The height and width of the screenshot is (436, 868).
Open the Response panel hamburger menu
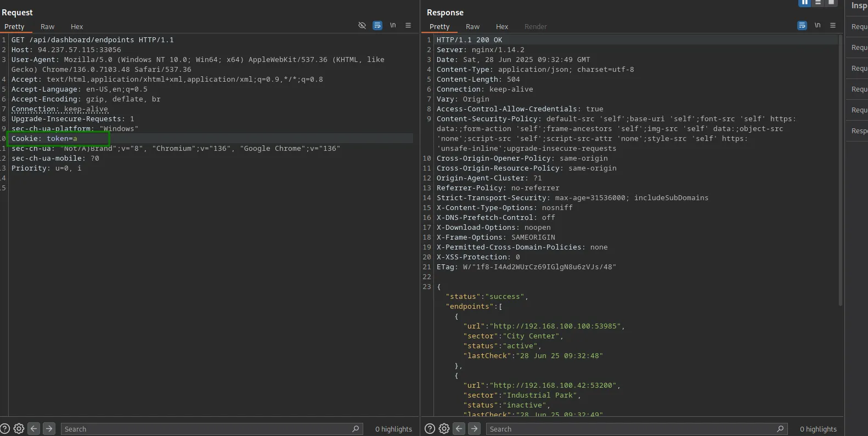click(x=833, y=26)
